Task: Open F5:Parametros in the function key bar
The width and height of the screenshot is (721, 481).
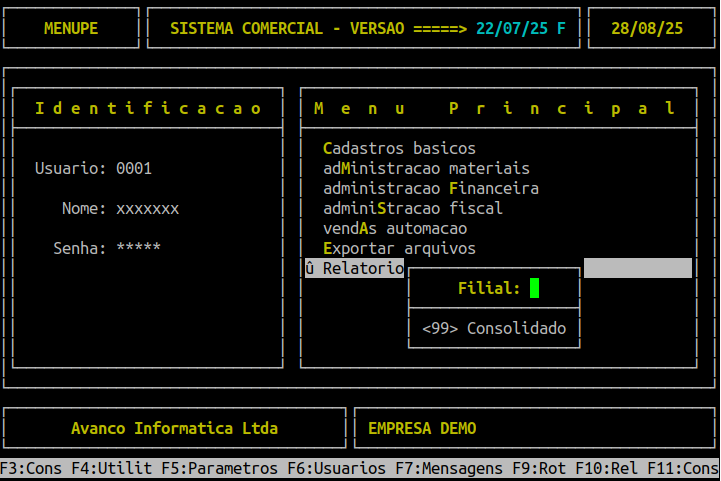Action: point(220,469)
